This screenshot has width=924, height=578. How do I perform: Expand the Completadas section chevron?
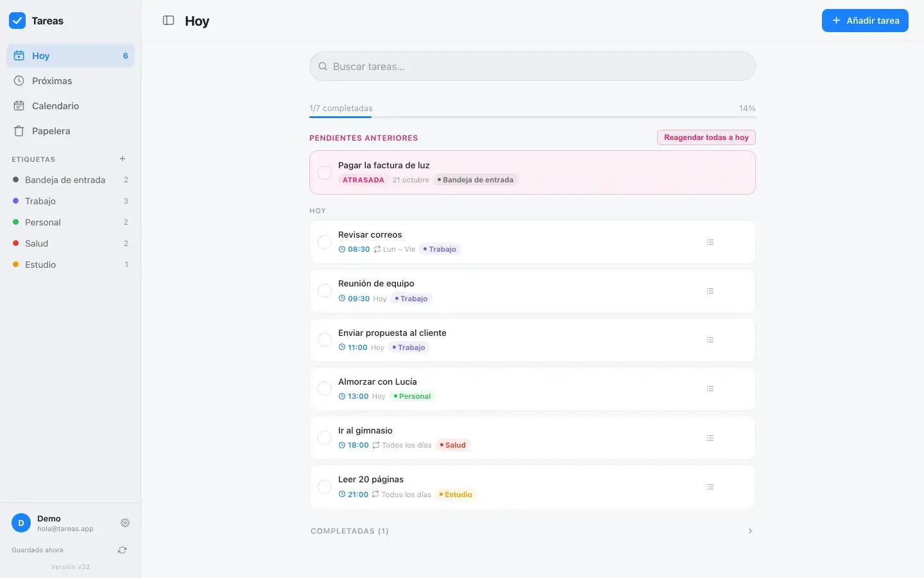point(750,531)
